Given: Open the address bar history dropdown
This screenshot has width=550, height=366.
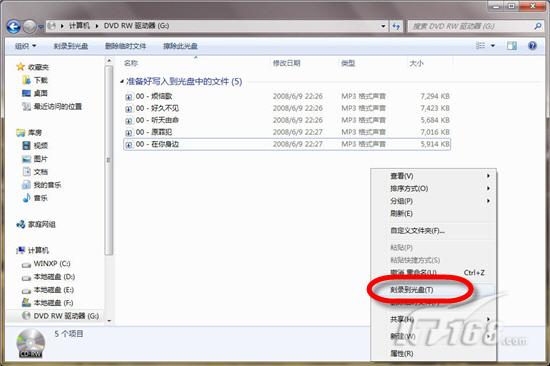Looking at the screenshot, I should 383,26.
